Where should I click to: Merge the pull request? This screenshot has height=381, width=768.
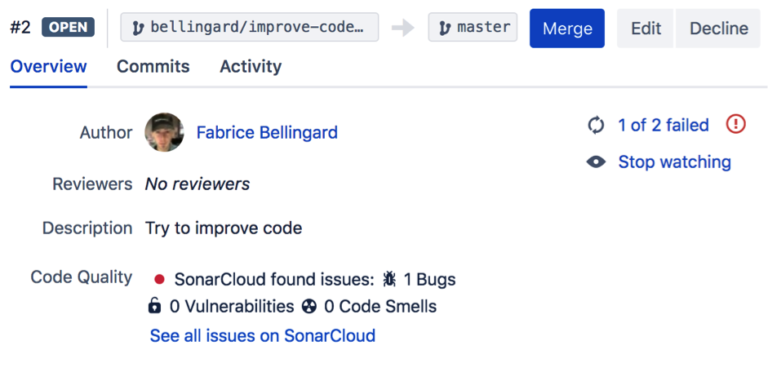pyautogui.click(x=567, y=28)
